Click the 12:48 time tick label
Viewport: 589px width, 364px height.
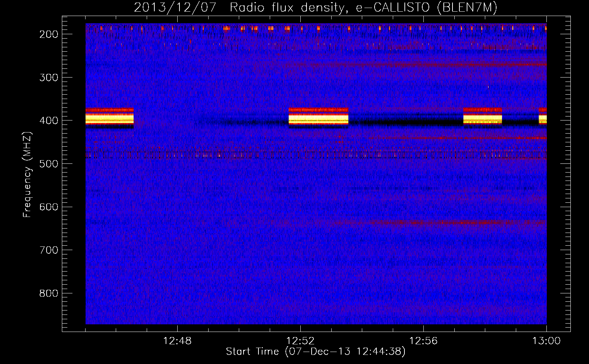tap(177, 341)
